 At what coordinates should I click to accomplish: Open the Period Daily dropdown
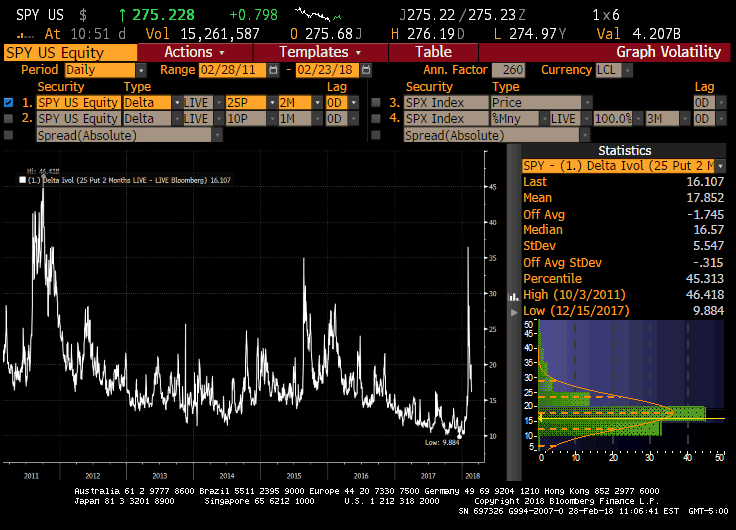[x=140, y=71]
